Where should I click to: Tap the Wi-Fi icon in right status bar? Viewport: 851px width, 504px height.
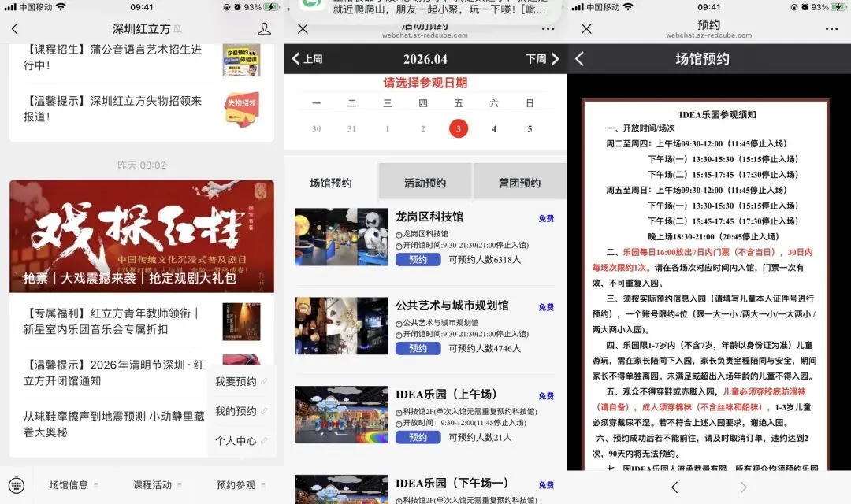point(628,7)
